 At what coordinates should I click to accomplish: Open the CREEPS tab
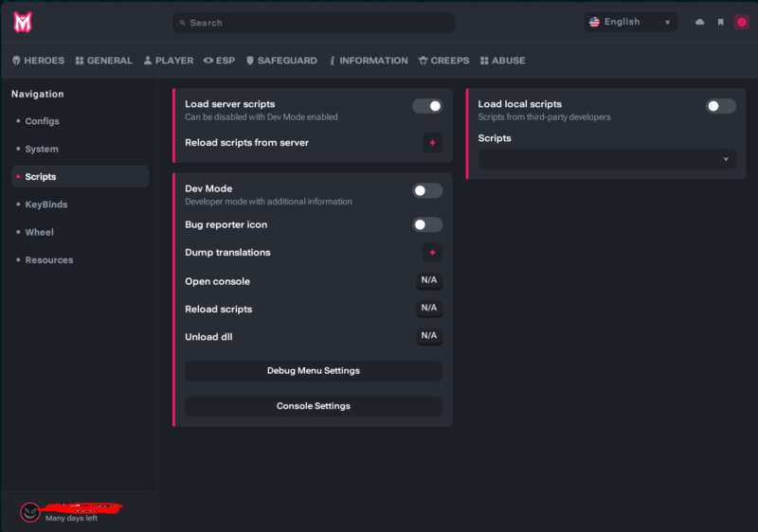[443, 61]
